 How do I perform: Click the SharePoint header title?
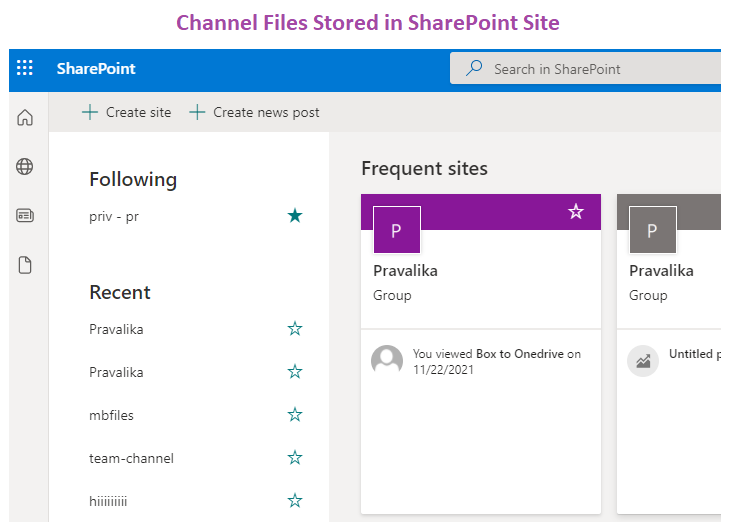click(96, 69)
